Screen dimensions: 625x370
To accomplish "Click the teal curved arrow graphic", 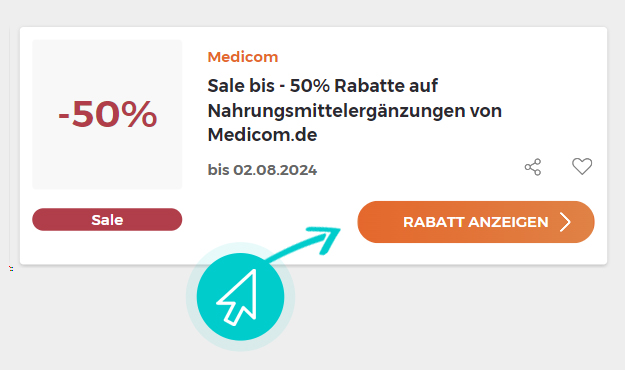I will pyautogui.click(x=305, y=242).
